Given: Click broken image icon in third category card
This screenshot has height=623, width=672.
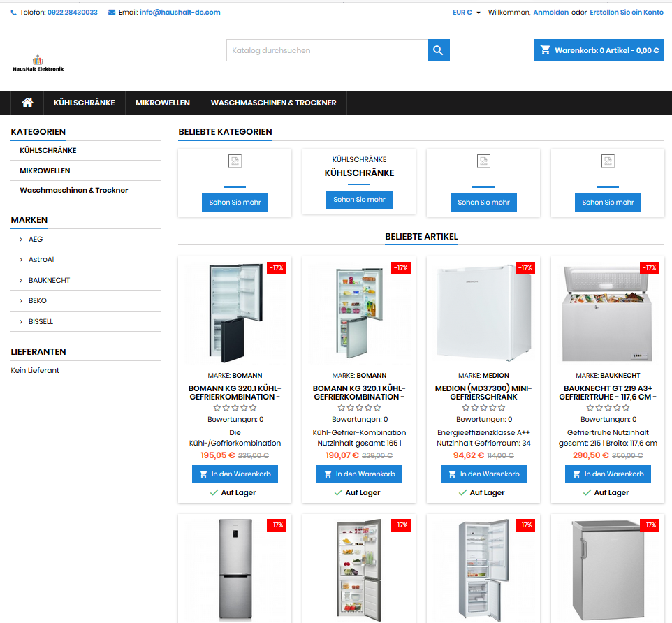Looking at the screenshot, I should pyautogui.click(x=483, y=161).
